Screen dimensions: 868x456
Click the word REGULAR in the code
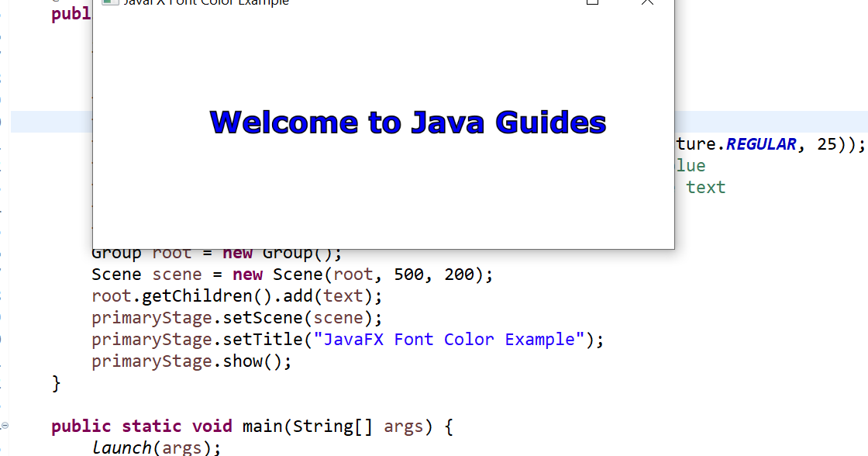[760, 143]
